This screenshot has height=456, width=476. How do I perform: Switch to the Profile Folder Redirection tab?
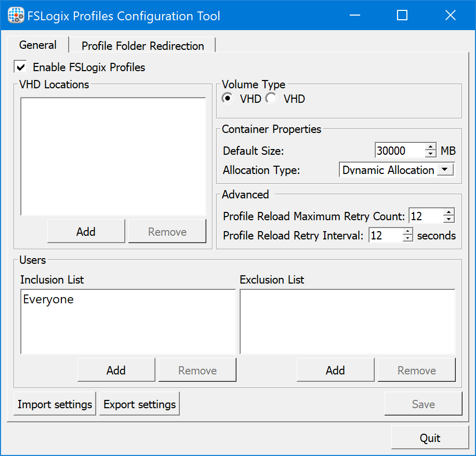[142, 46]
